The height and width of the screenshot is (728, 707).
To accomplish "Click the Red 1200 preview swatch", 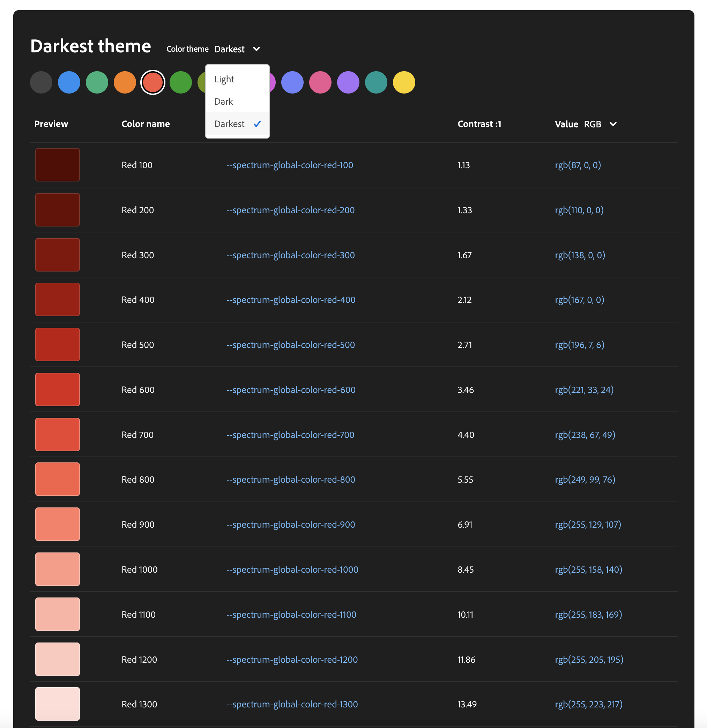I will [58, 659].
